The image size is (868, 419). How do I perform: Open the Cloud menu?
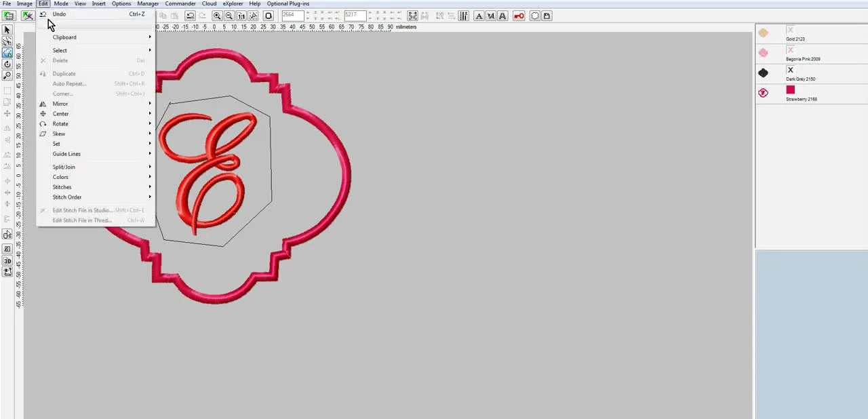click(x=210, y=3)
